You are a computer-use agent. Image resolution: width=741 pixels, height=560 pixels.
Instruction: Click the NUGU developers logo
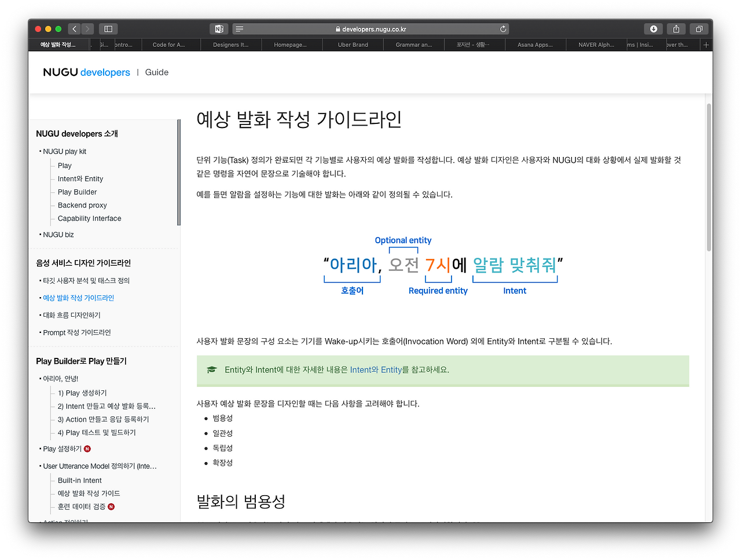tap(86, 72)
